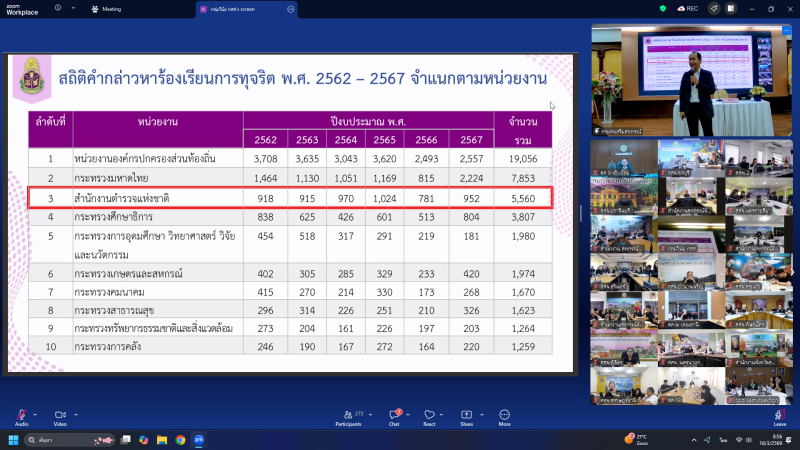Expand the Video options arrow

74,413
